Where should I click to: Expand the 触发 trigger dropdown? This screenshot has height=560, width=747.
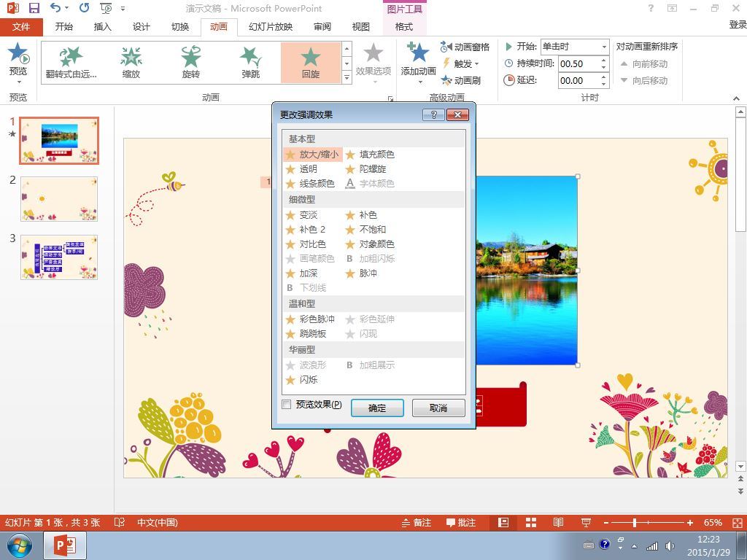tap(461, 64)
